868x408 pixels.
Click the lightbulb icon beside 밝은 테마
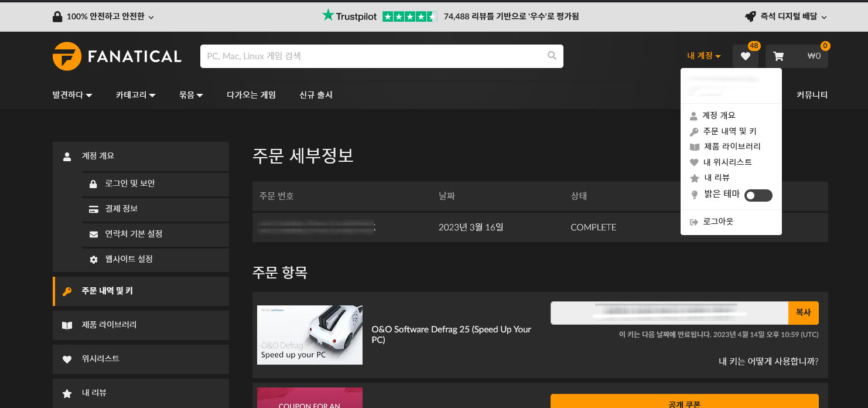pos(695,195)
